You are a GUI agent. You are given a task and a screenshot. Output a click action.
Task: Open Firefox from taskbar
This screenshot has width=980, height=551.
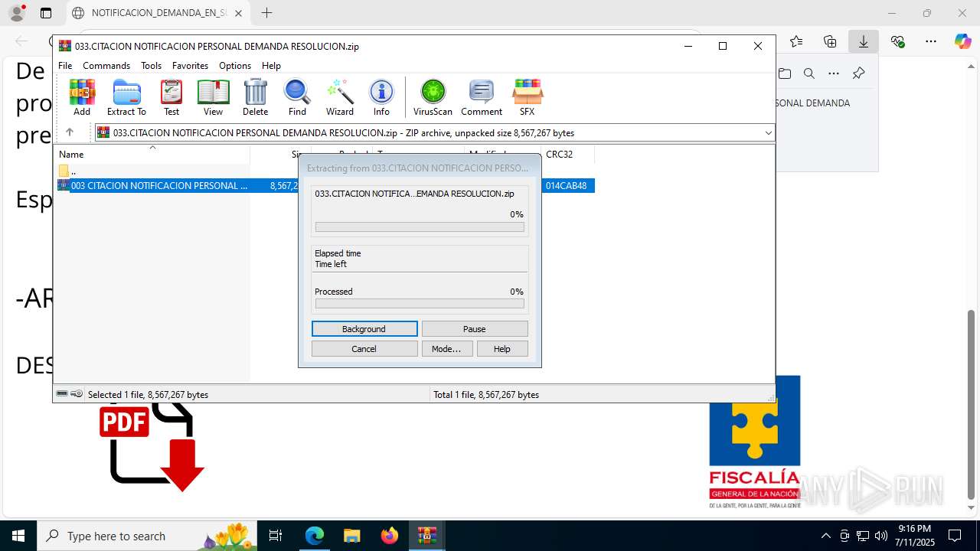point(390,536)
